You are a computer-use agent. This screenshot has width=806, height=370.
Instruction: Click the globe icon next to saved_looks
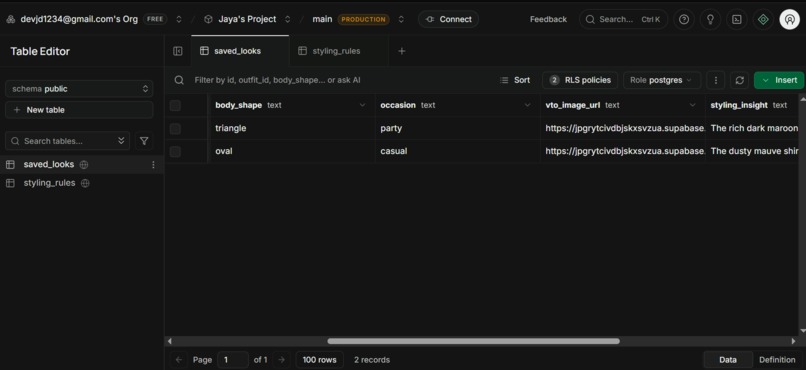(84, 164)
